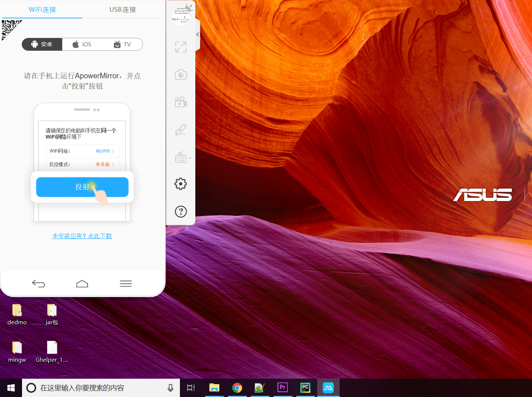Screen dimensions: 532x397
Task: Open PyCharm from the taskbar
Action: click(x=305, y=388)
